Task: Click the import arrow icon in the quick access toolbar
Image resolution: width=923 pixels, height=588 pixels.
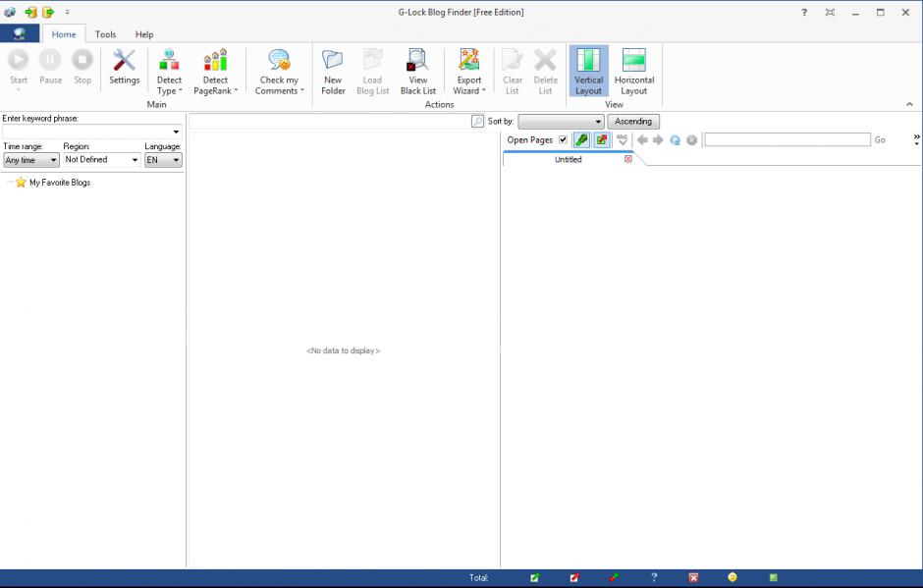Action: point(30,12)
